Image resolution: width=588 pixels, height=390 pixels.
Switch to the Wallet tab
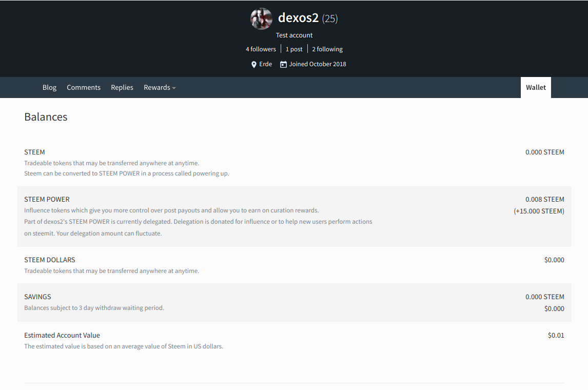click(536, 87)
